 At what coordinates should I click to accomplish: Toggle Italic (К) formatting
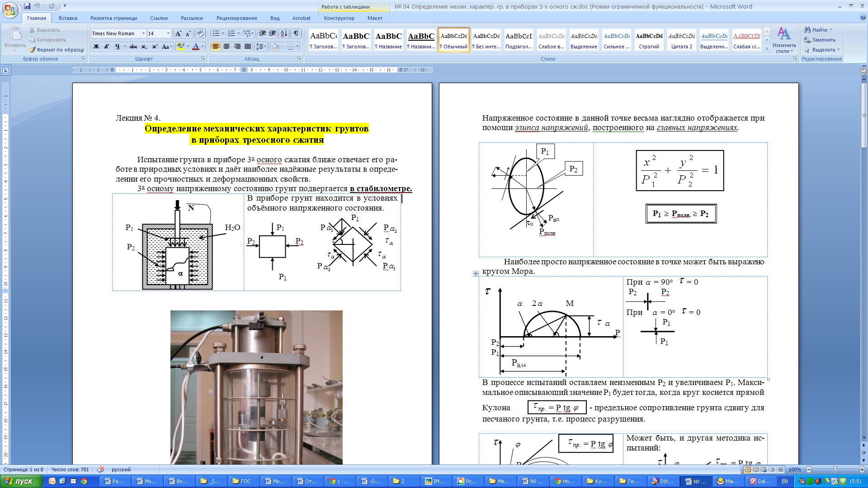click(x=107, y=47)
